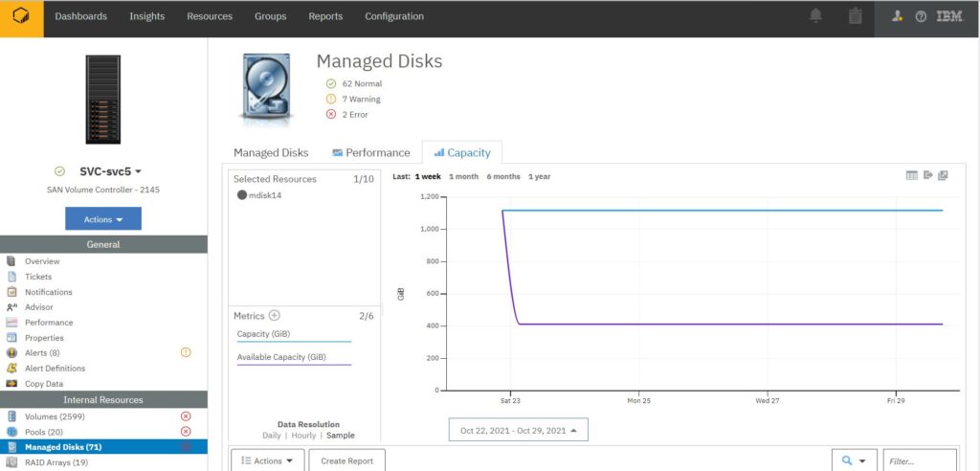Click the hard disk image beside Managed Disks
The width and height of the screenshot is (980, 471).
tap(267, 86)
